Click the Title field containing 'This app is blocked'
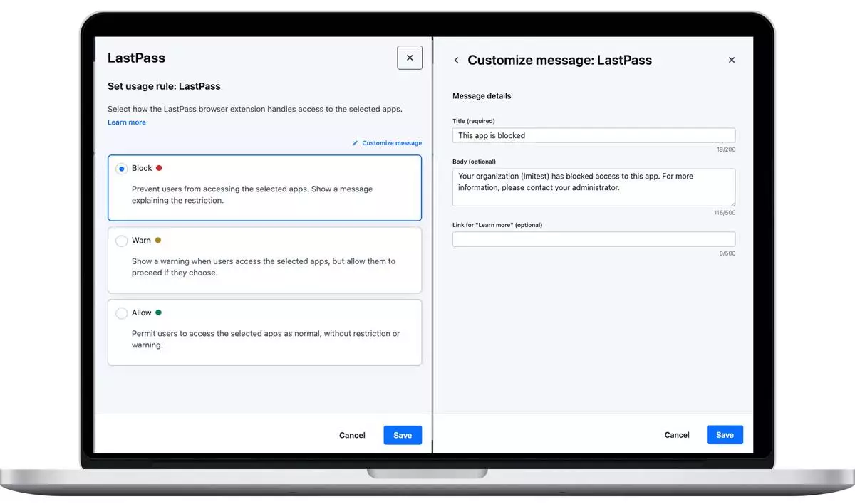 [x=594, y=135]
